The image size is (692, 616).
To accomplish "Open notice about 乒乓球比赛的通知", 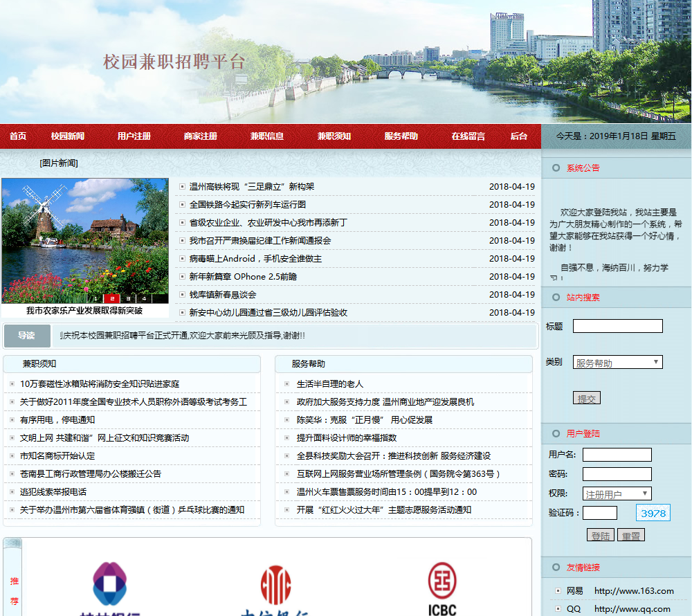I will coord(132,510).
